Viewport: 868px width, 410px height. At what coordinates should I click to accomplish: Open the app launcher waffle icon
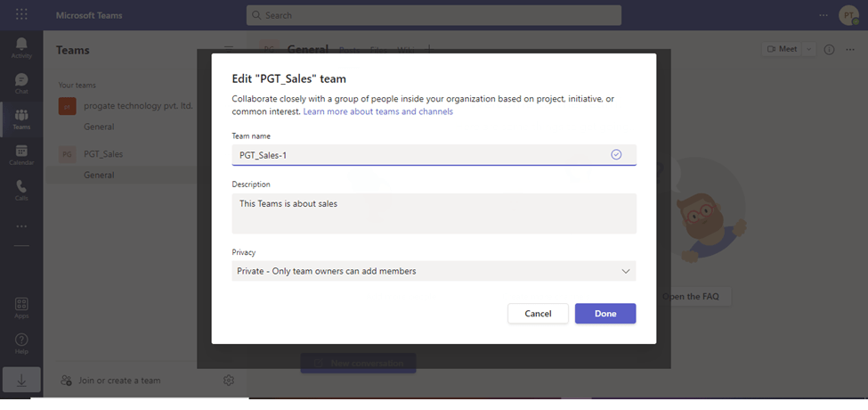coord(21,15)
